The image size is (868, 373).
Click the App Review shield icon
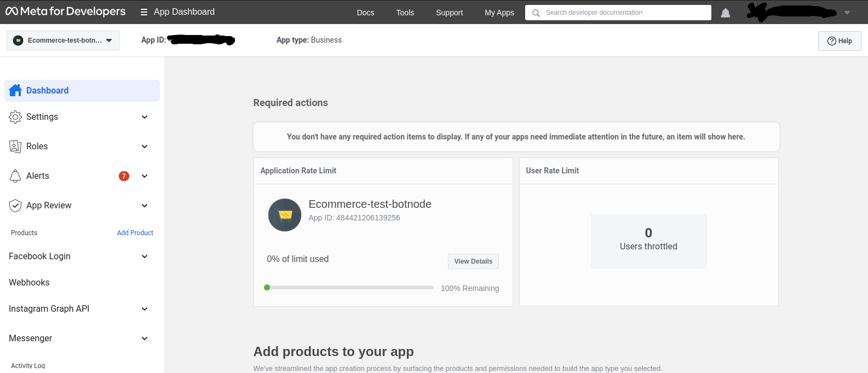(15, 205)
